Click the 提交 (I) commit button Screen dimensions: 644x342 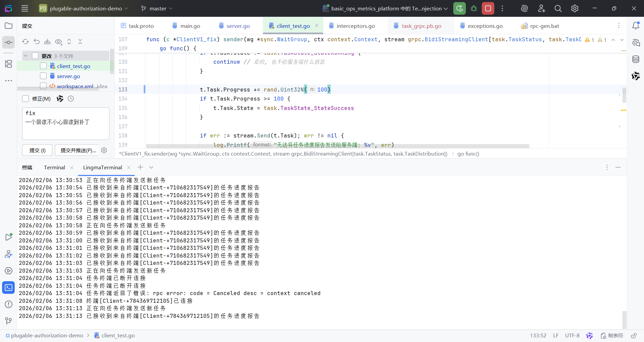(x=37, y=150)
